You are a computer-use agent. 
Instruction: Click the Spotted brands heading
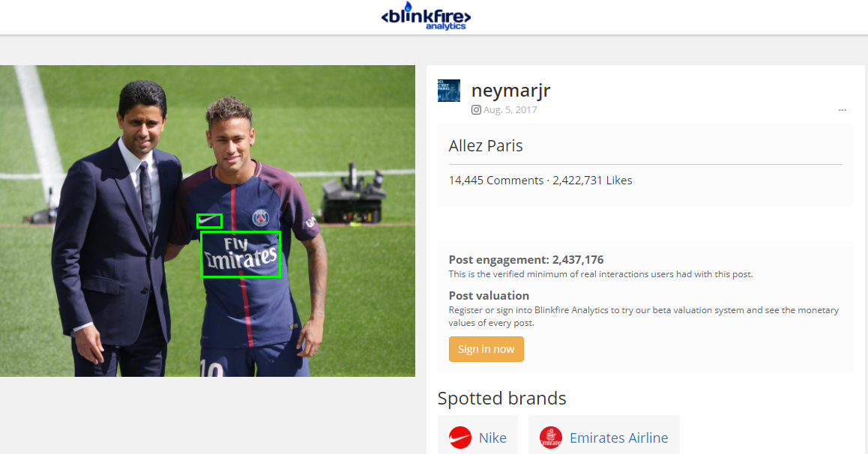pyautogui.click(x=501, y=398)
